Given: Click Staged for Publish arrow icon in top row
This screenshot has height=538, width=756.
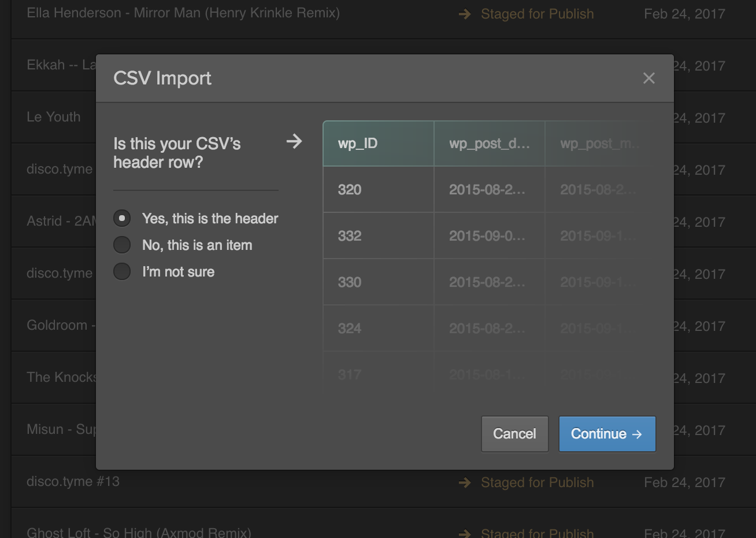Looking at the screenshot, I should [x=464, y=14].
